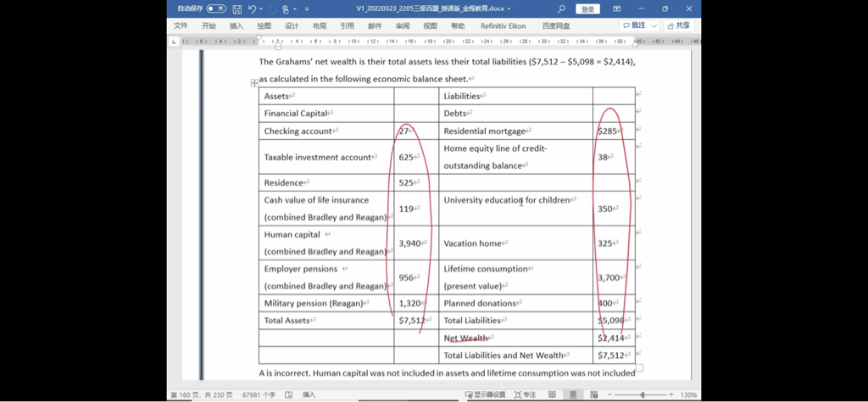Open Ribbon Display Options icon
This screenshot has width=868, height=402.
[x=617, y=8]
